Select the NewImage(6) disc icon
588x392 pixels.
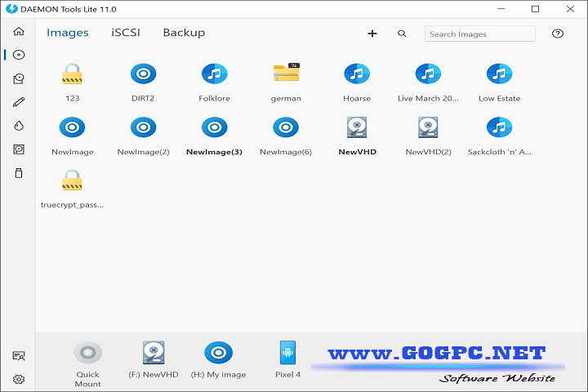click(x=286, y=136)
